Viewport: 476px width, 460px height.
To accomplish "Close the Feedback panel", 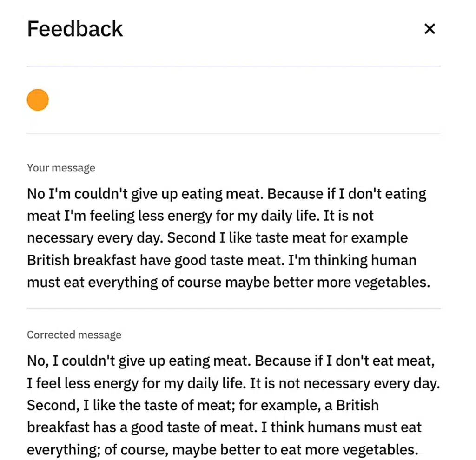I will (430, 29).
